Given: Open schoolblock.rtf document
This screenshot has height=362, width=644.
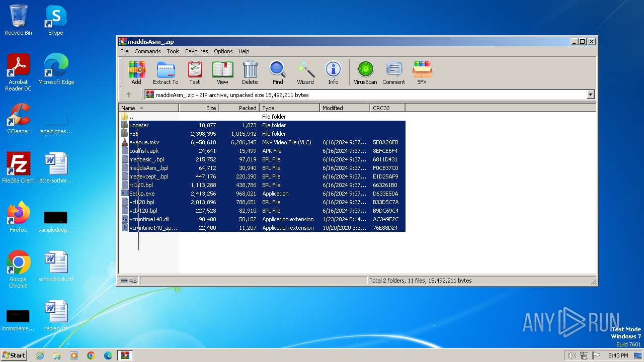Looking at the screenshot, I should point(56,266).
